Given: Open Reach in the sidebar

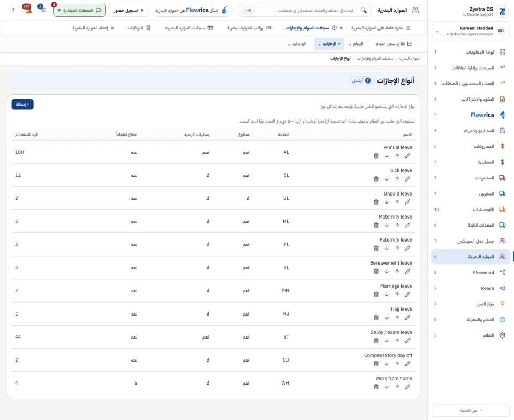Looking at the screenshot, I should (x=471, y=288).
